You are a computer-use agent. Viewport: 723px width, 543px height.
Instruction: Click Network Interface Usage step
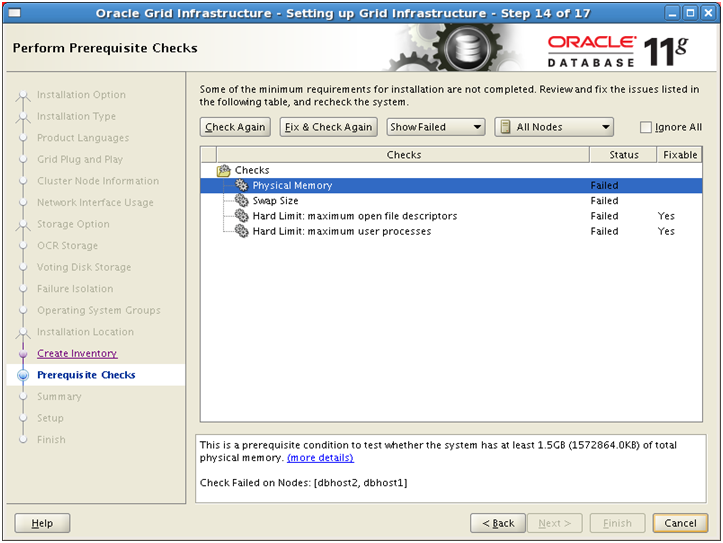(x=95, y=202)
